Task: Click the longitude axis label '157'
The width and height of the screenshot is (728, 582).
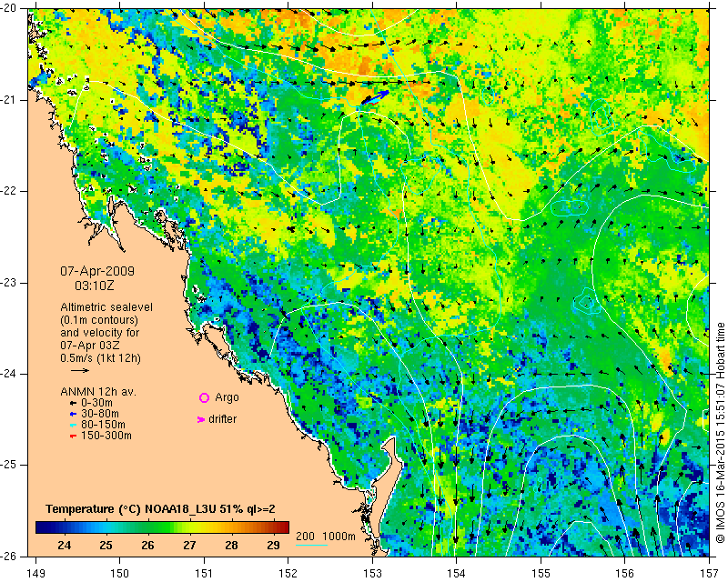Action: click(x=709, y=574)
